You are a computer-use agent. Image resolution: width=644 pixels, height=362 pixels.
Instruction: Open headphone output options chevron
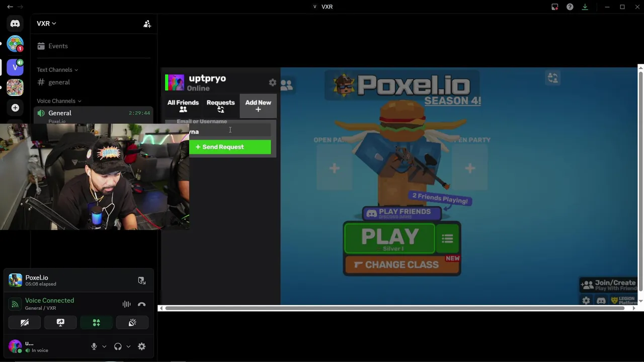coord(128,346)
